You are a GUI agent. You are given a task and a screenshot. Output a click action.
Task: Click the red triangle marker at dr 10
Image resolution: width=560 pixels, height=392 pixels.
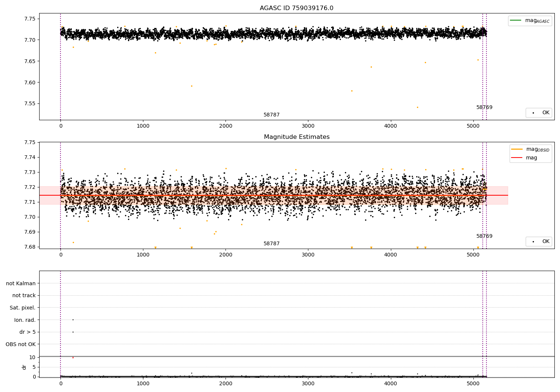(73, 358)
